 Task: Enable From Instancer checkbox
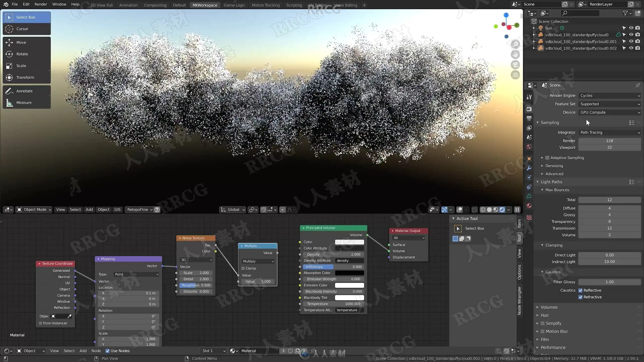coord(41,323)
